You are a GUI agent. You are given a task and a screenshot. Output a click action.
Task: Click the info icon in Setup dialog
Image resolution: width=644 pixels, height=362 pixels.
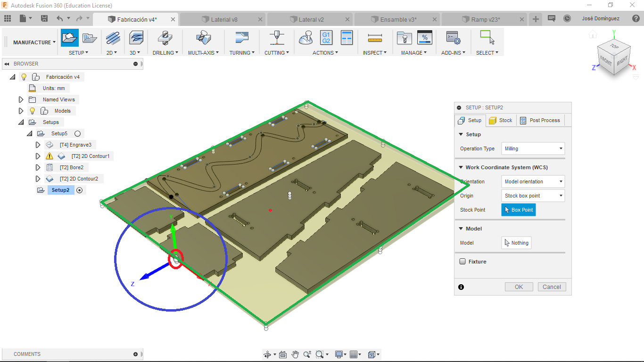pyautogui.click(x=461, y=287)
